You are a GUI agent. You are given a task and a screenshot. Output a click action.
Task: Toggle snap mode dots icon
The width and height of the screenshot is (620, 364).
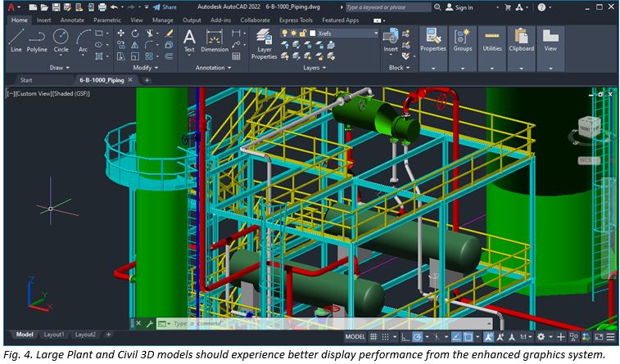pyautogui.click(x=385, y=337)
